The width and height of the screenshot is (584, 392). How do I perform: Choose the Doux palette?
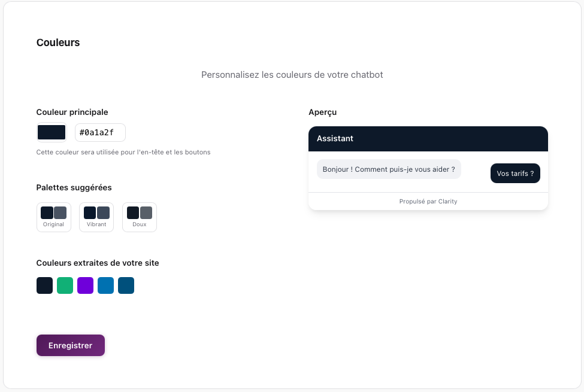pyautogui.click(x=139, y=216)
